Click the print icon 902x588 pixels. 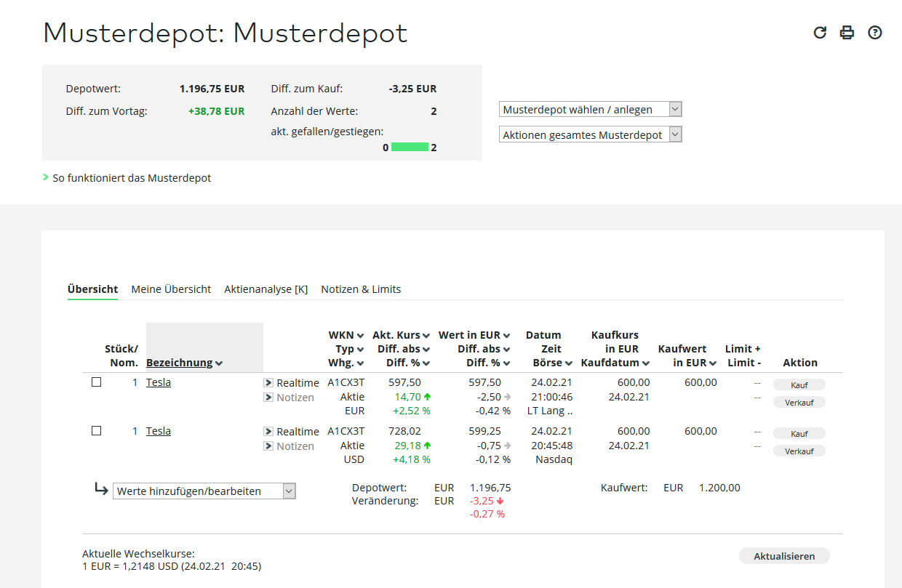click(847, 33)
